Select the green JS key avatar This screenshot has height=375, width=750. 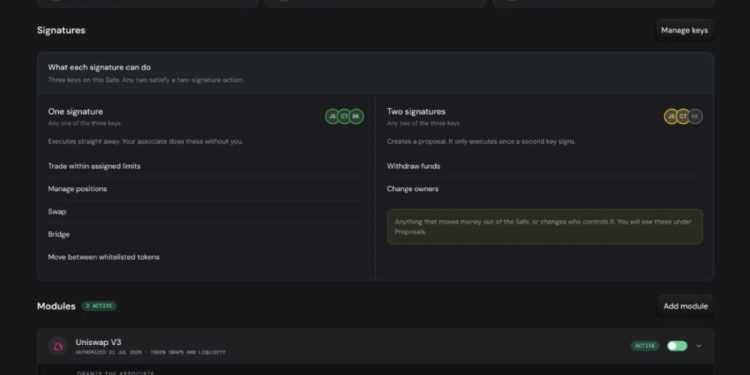click(332, 116)
